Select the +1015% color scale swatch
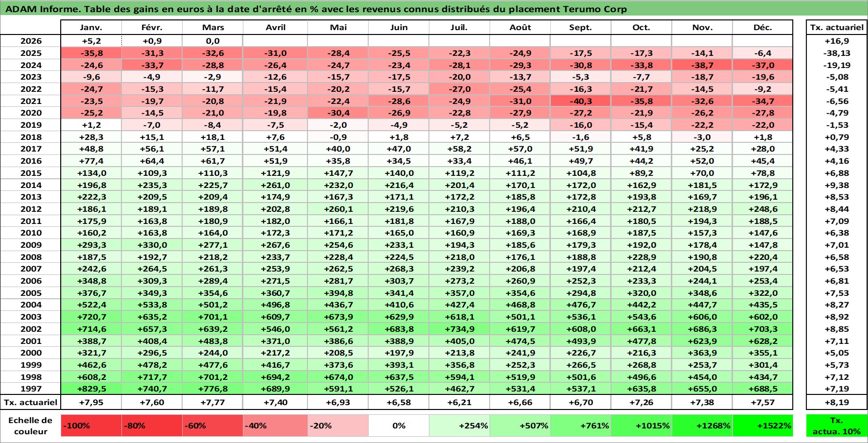The image size is (868, 443). pos(641,426)
